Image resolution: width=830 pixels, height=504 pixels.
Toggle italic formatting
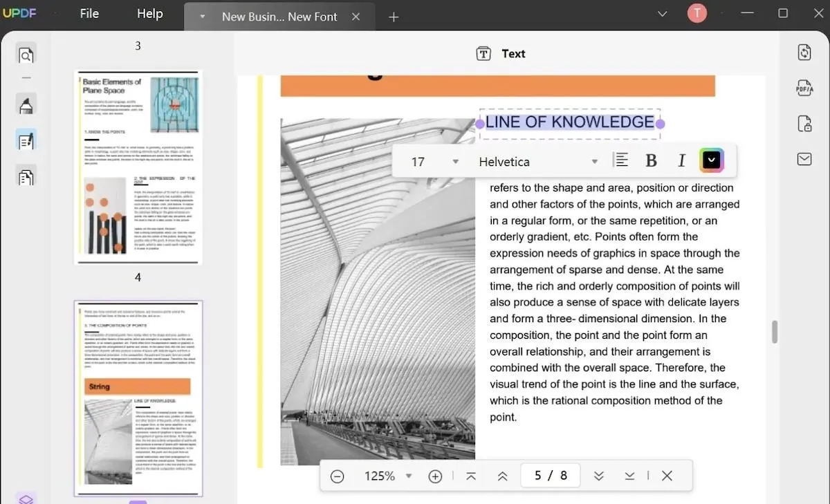point(681,161)
